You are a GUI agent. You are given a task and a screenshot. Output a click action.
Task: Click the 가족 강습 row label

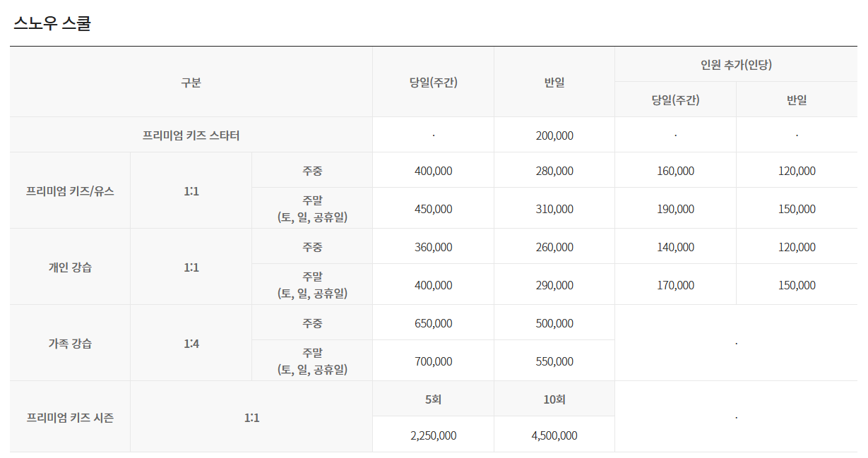[69, 342]
